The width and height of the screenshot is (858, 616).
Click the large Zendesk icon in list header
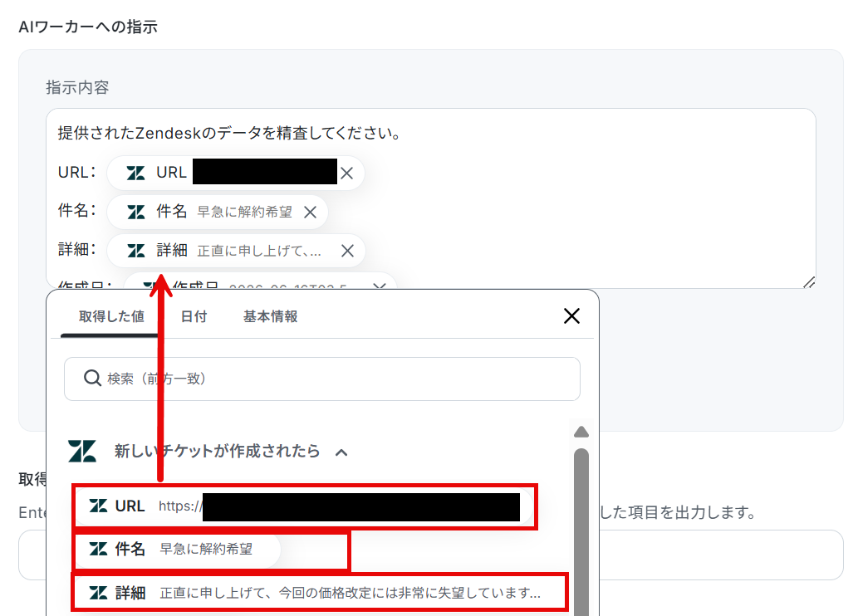click(82, 452)
